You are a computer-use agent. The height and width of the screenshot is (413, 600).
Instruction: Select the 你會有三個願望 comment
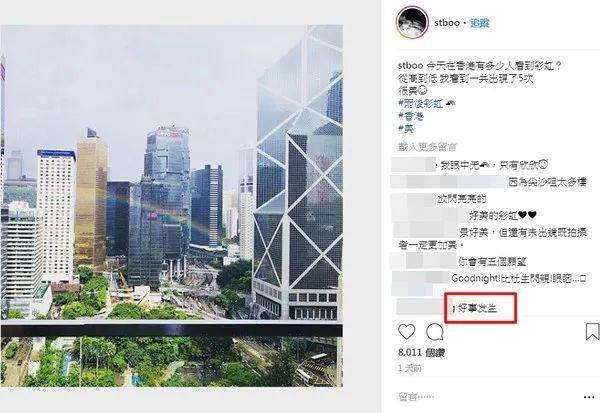[492, 262]
